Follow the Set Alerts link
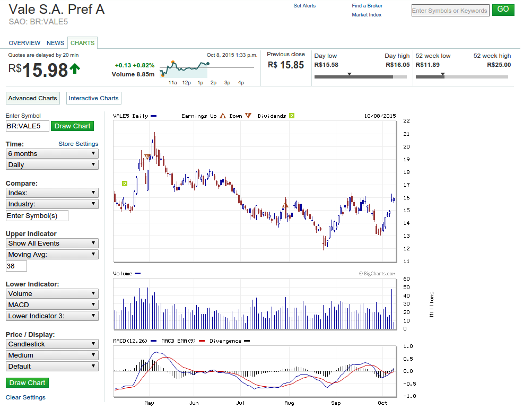The width and height of the screenshot is (532, 418). click(x=304, y=6)
